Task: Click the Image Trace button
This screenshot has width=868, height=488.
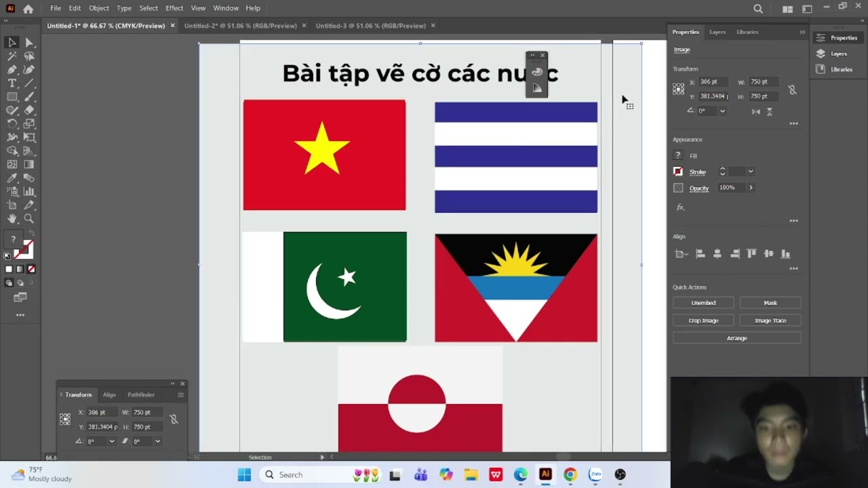Action: coord(770,321)
